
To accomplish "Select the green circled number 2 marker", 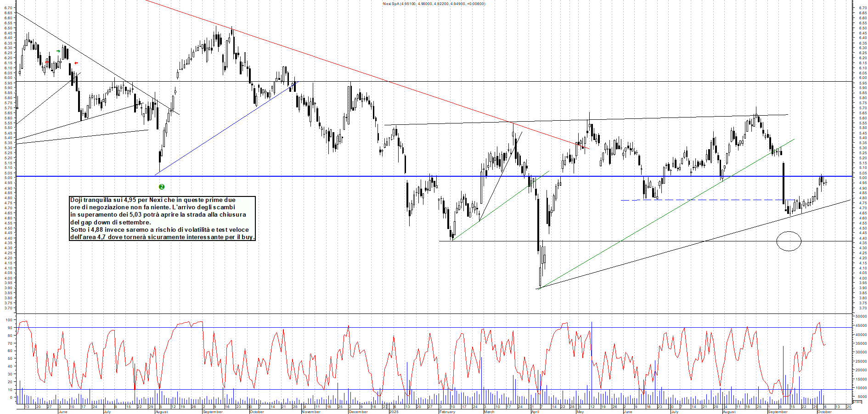I will 162,187.
